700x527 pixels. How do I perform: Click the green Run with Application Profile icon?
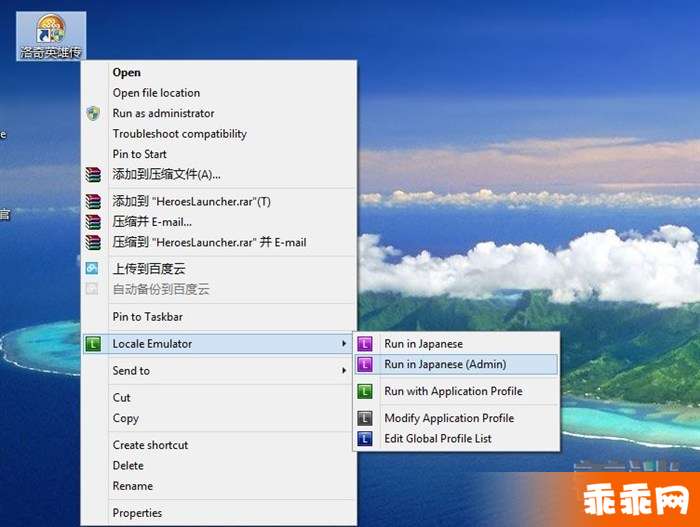365,391
